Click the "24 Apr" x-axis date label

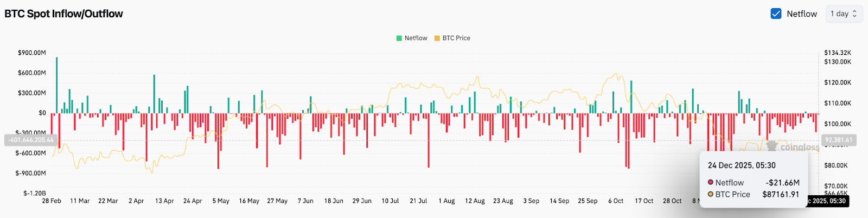[x=193, y=201]
